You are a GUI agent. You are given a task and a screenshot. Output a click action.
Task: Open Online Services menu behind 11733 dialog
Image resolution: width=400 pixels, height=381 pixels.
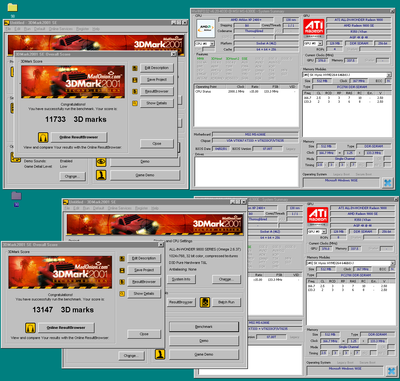click(61, 29)
